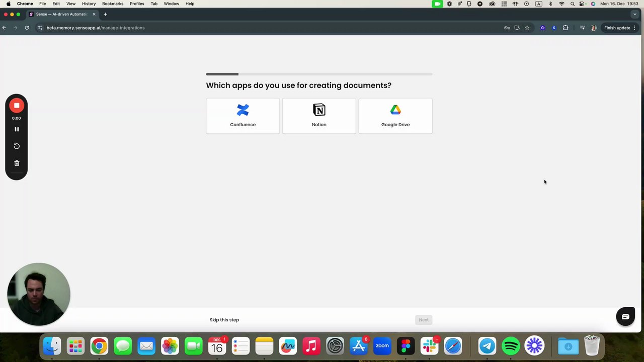This screenshot has height=362, width=644.
Task: Open Wi-Fi status in the menu bar
Action: point(561,4)
